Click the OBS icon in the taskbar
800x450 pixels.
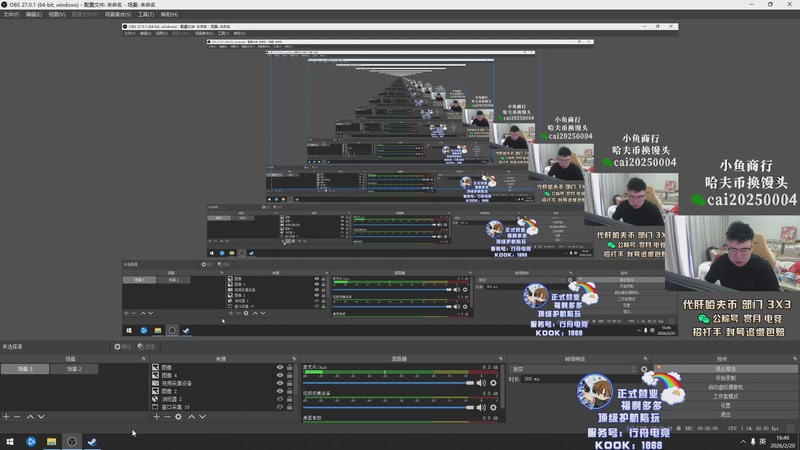72,442
